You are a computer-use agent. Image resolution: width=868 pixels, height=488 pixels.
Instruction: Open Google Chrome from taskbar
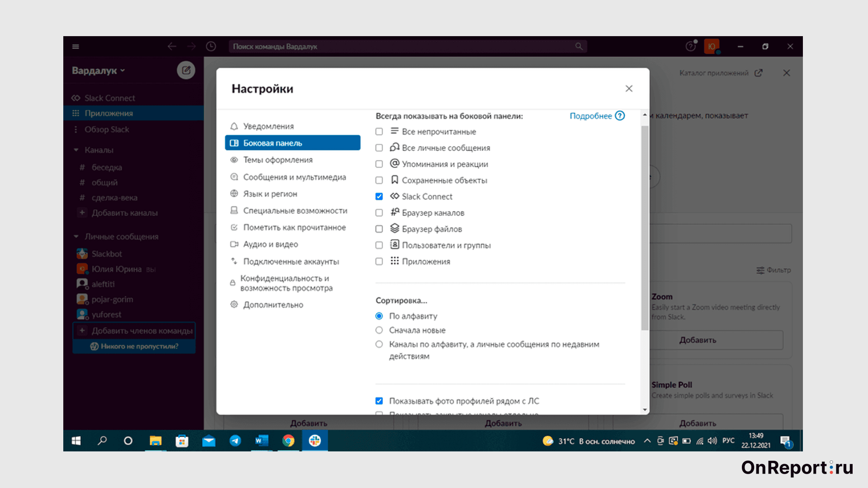click(288, 441)
